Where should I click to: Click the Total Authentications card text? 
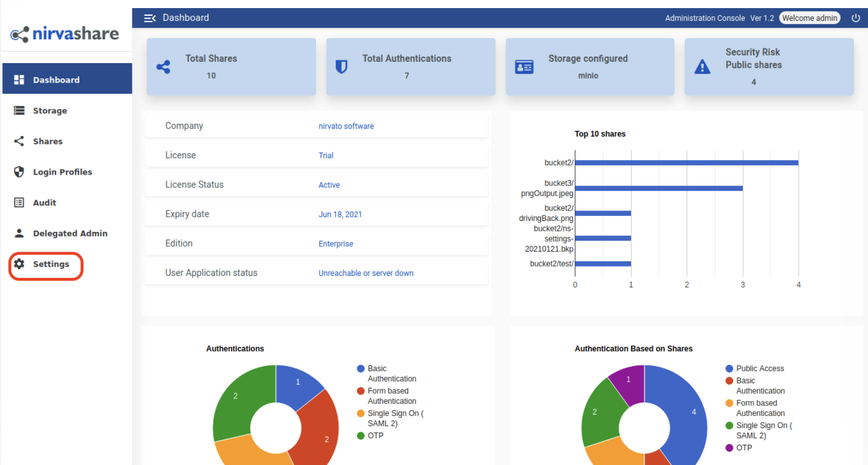pyautogui.click(x=407, y=58)
